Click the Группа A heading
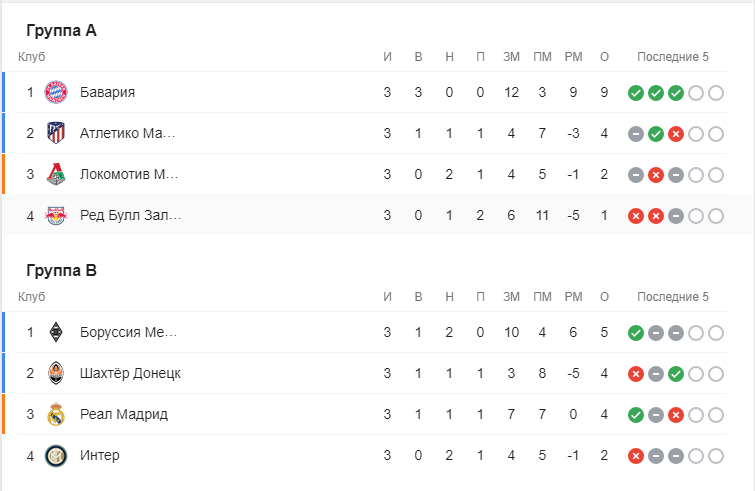The height and width of the screenshot is (491, 755). [61, 31]
